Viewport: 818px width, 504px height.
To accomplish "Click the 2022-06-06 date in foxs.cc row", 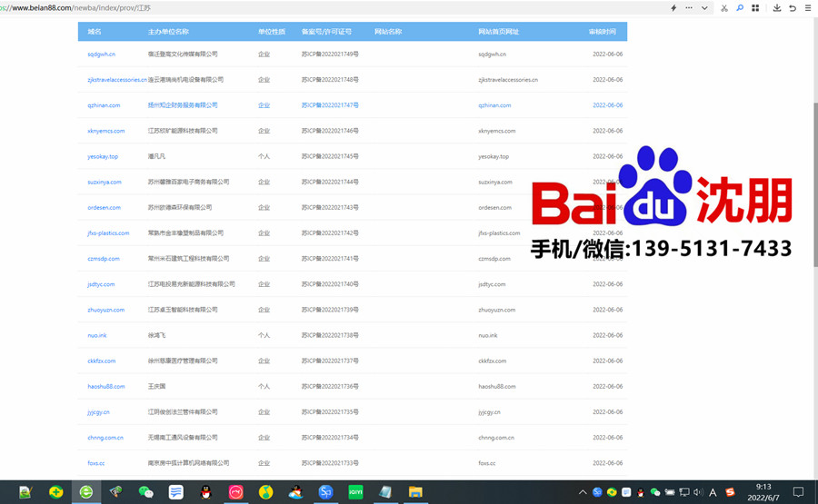I will click(607, 463).
